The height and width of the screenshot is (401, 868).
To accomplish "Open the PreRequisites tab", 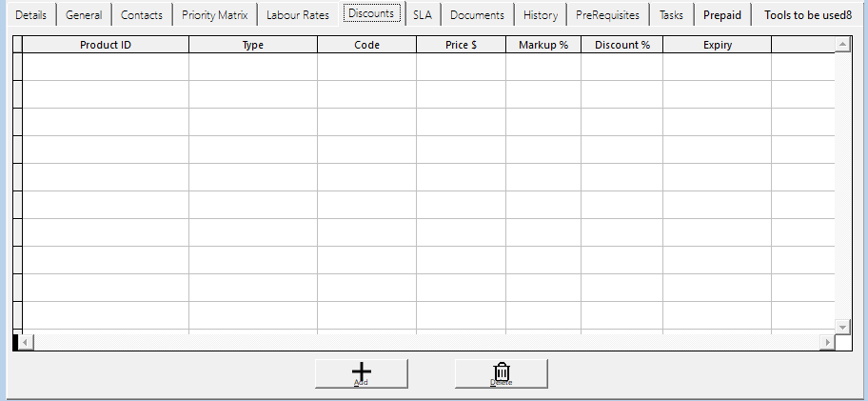I will (x=607, y=15).
